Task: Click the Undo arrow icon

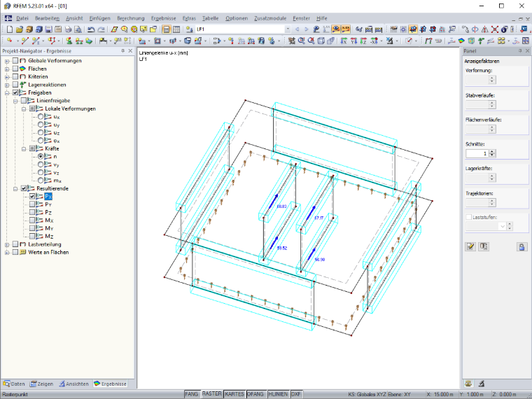Action: [91, 29]
